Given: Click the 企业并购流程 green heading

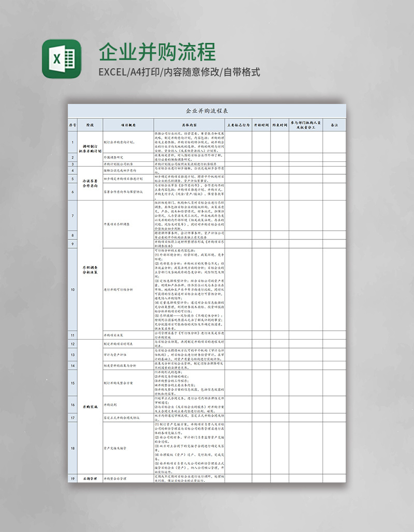Looking at the screenshot, I should point(157,52).
